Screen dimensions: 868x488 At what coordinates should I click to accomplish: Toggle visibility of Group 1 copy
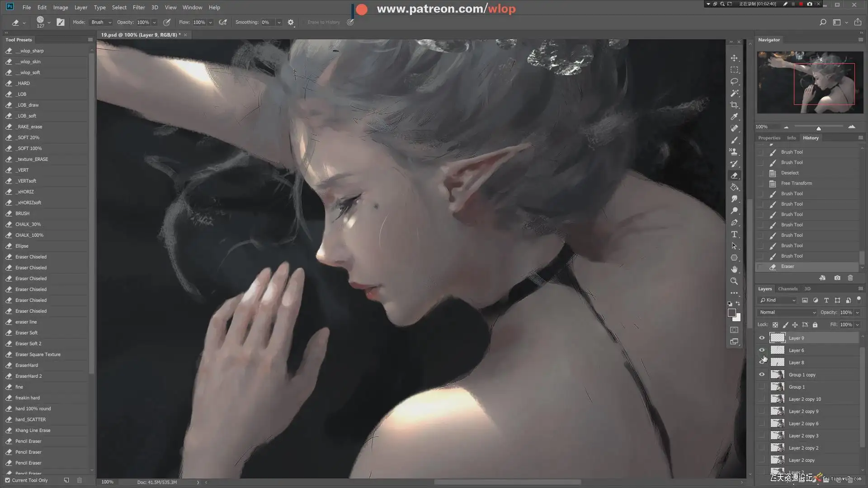coord(762,375)
